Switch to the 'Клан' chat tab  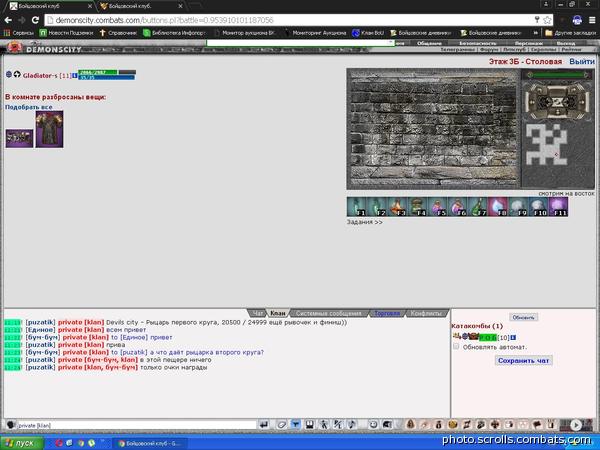pos(278,313)
